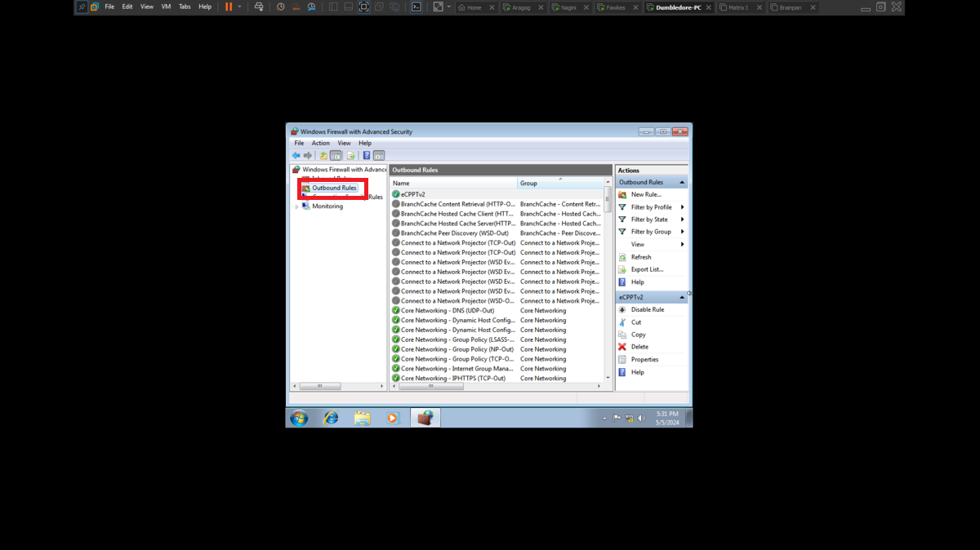Image resolution: width=980 pixels, height=550 pixels.
Task: Select BranchCache Peer Discovery (WSD-Out) rule
Action: coord(454,233)
